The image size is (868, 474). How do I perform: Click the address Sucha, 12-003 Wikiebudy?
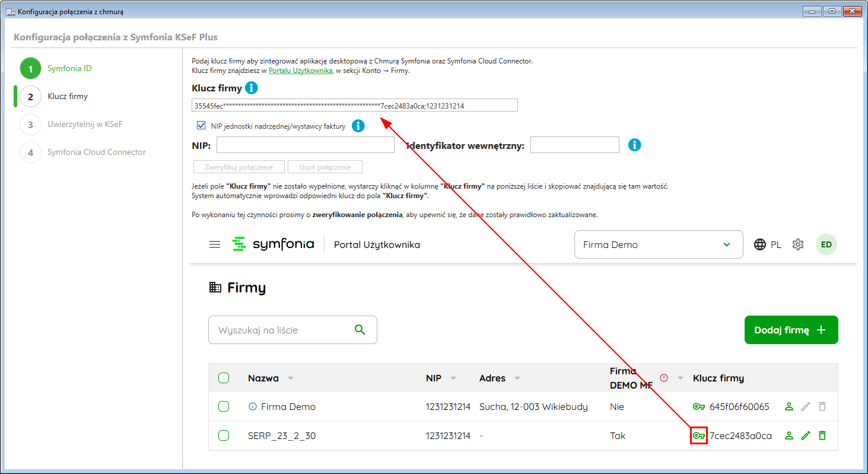point(533,407)
